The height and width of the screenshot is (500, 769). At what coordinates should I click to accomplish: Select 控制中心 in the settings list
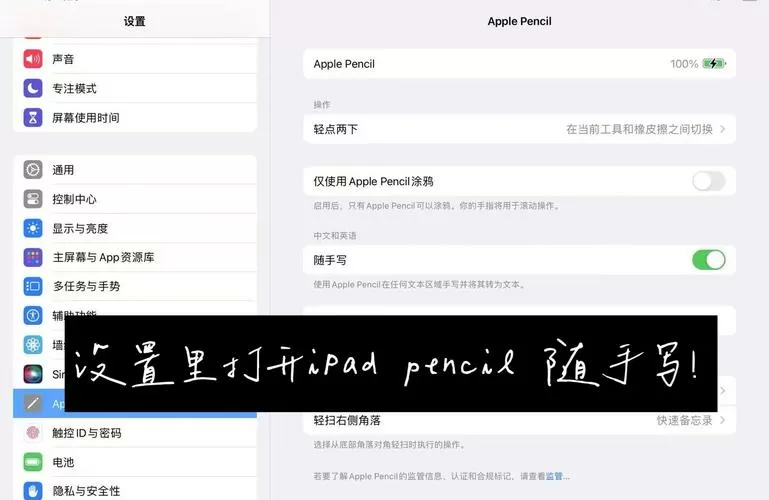tap(135, 199)
